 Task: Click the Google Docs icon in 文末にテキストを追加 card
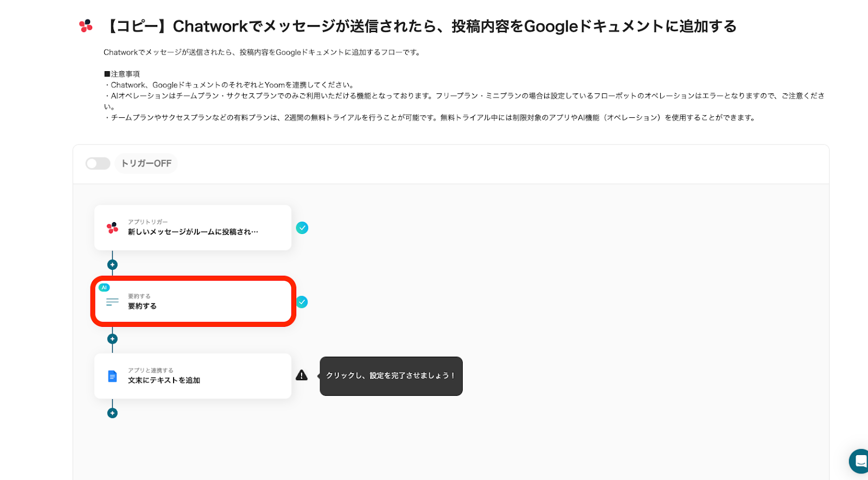tap(112, 376)
